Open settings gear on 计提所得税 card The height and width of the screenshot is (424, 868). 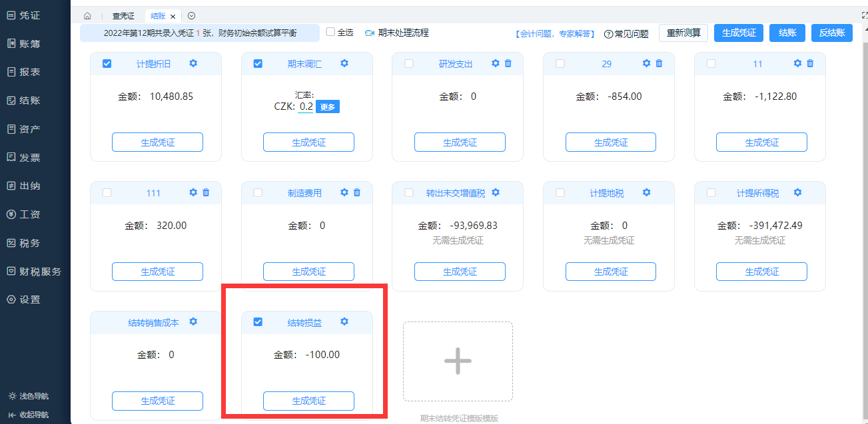click(x=797, y=192)
